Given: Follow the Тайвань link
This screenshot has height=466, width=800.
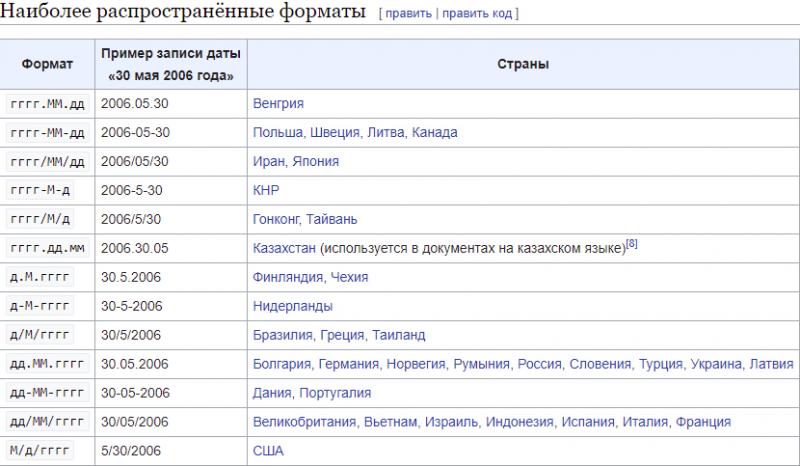Looking at the screenshot, I should [x=332, y=219].
